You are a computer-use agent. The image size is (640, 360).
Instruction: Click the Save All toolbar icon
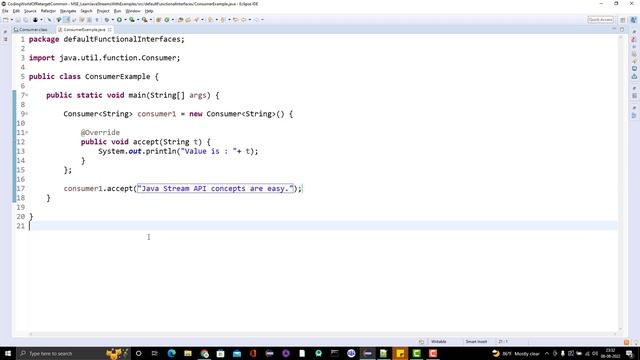(25, 20)
